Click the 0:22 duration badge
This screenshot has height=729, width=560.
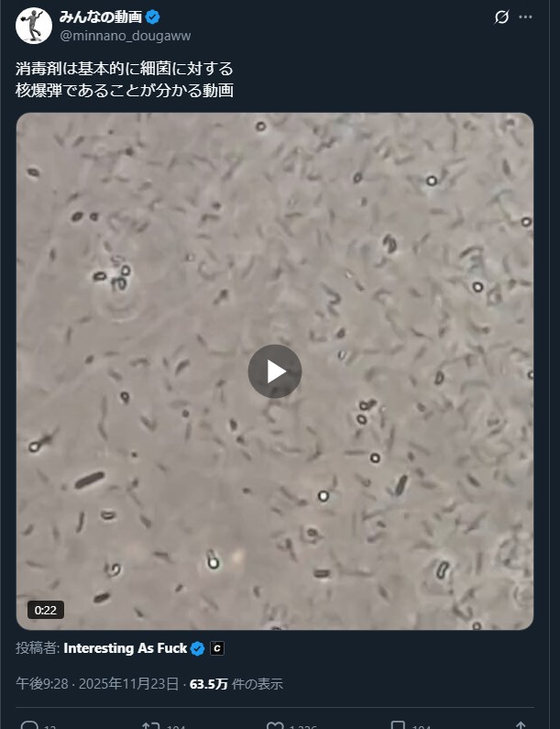[46, 610]
